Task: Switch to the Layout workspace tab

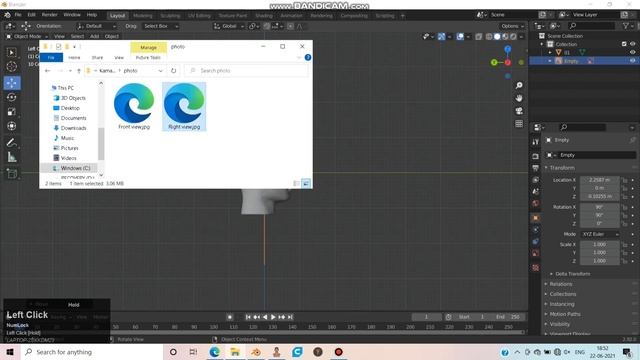Action: 118,16
